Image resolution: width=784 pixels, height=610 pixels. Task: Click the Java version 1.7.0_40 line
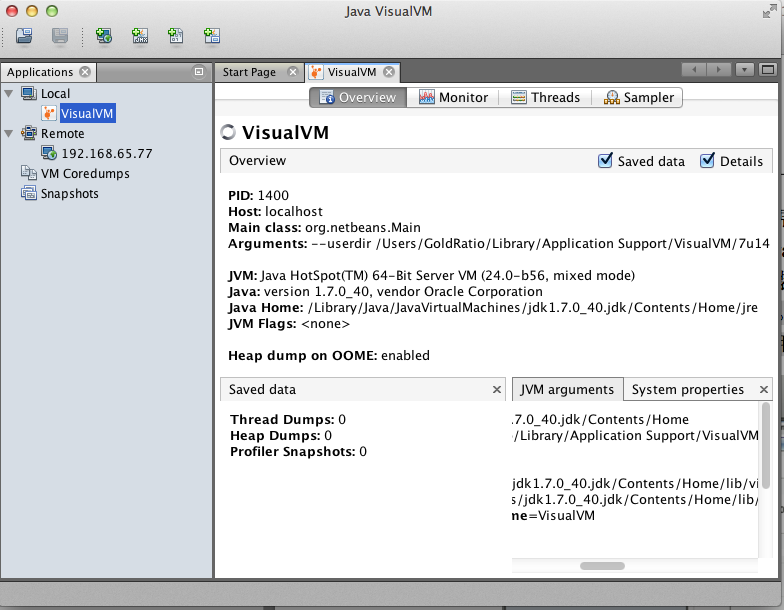point(386,292)
